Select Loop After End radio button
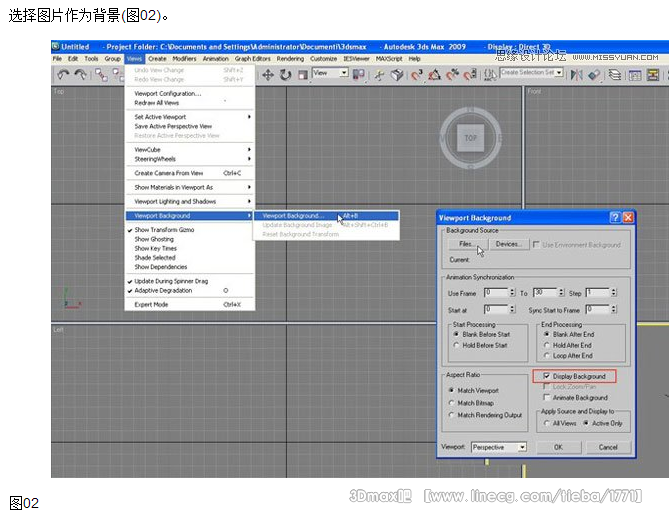This screenshot has height=513, width=671. (546, 356)
